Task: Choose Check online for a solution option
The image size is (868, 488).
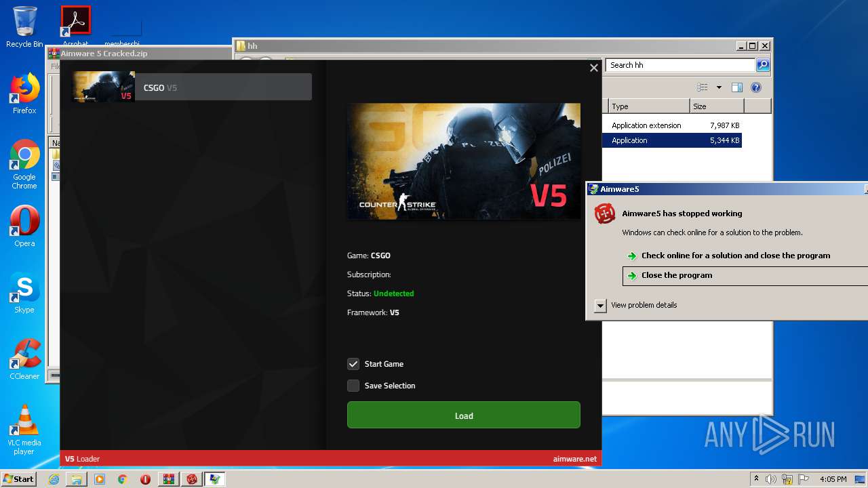Action: (736, 256)
